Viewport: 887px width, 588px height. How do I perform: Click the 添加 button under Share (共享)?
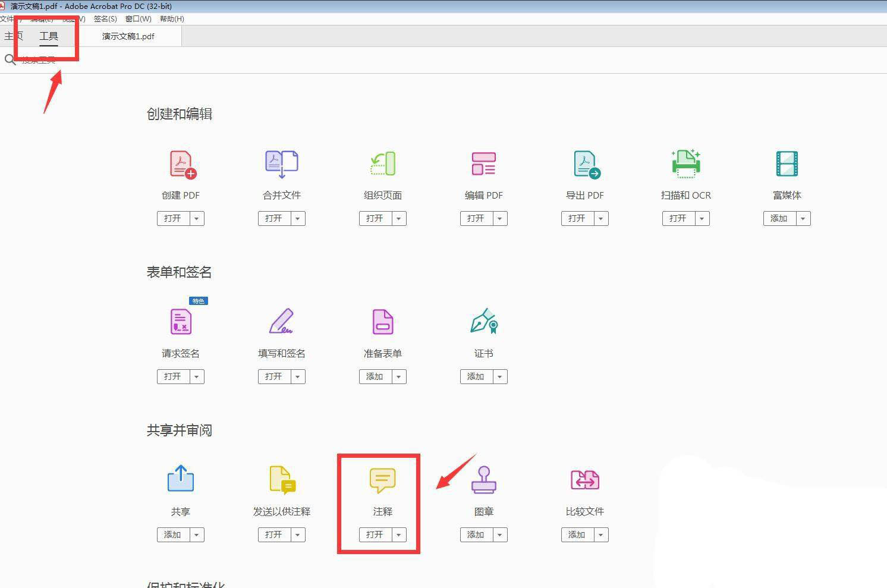click(x=172, y=535)
